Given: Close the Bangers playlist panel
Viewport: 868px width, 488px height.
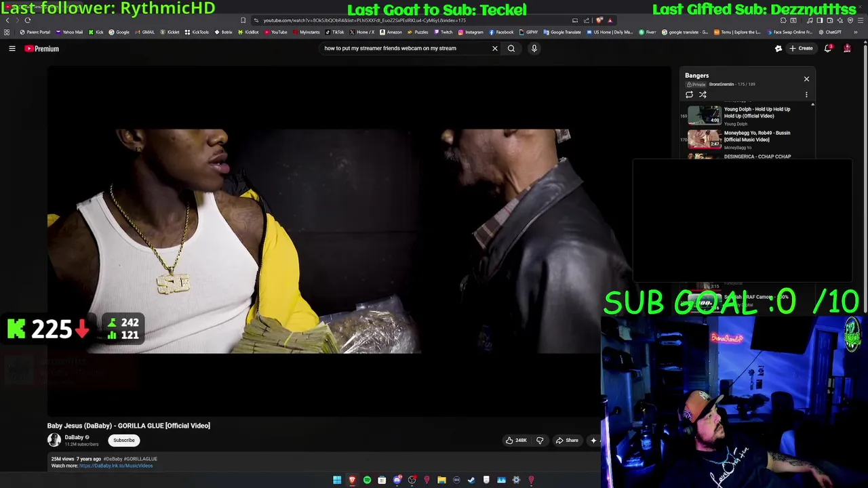Looking at the screenshot, I should (806, 79).
